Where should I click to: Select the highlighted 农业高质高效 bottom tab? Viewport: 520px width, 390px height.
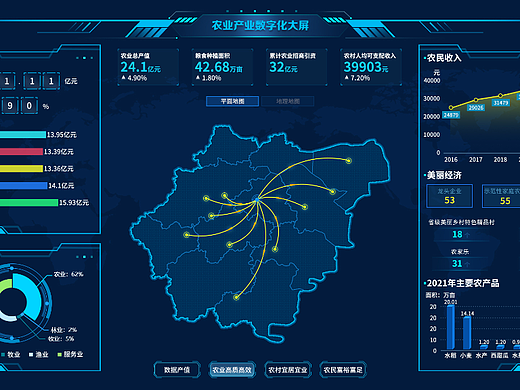click(x=232, y=370)
